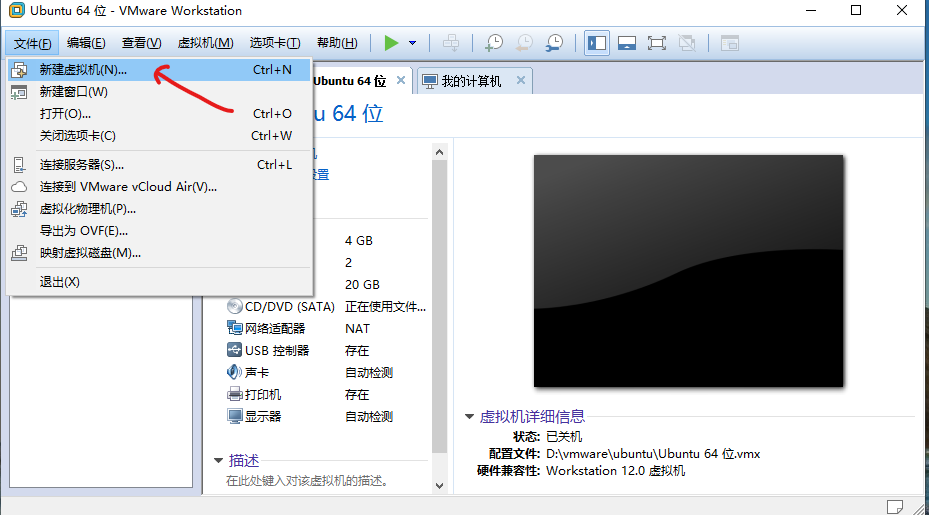Open the 帮助(H) menu
The image size is (929, 515).
click(x=337, y=43)
